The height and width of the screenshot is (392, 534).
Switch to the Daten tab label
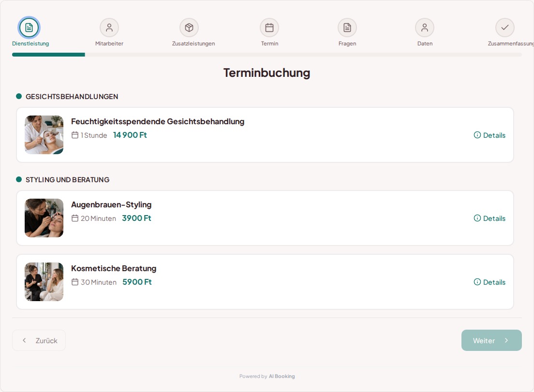(x=425, y=44)
